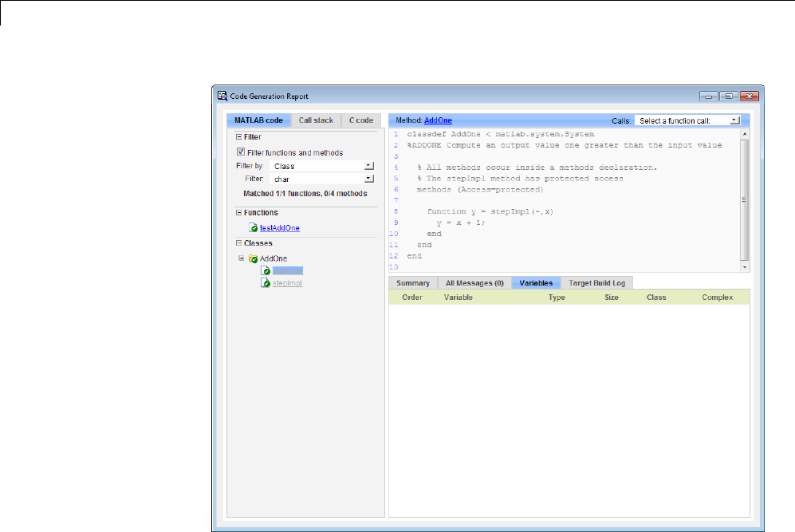
Task: Switch to the MATLAB code tab
Action: (258, 120)
